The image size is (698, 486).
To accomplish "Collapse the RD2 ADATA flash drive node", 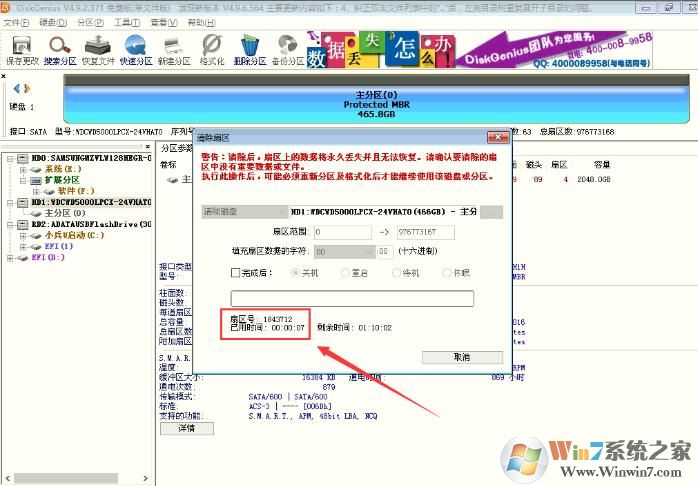I will [x=10, y=225].
